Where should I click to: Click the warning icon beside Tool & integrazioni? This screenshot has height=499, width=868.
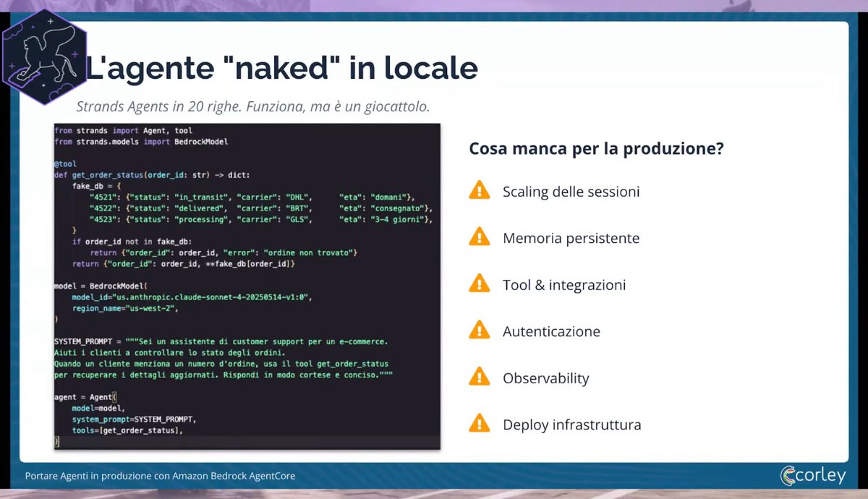tap(479, 284)
